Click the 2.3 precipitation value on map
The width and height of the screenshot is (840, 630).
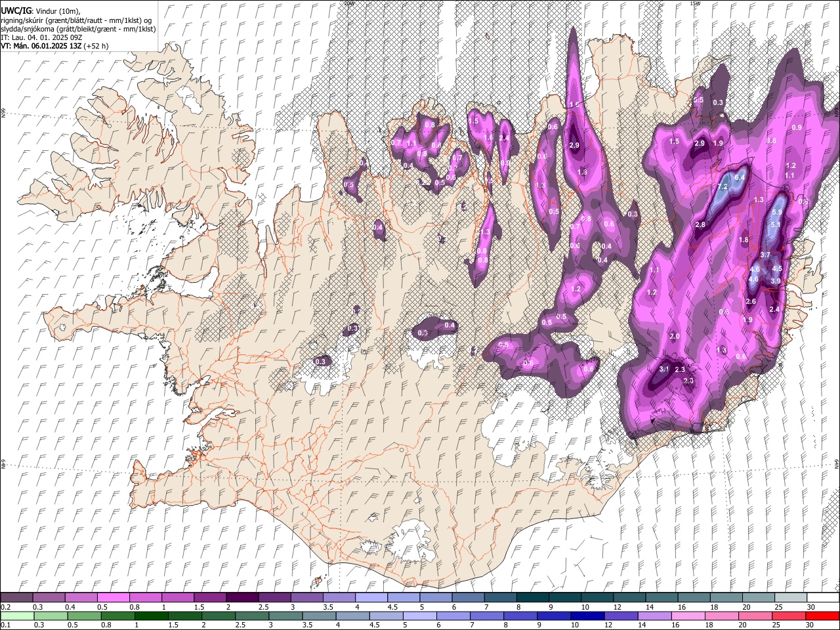click(x=680, y=370)
